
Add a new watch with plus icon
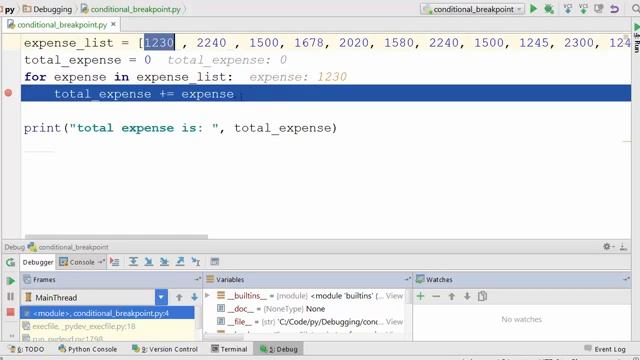point(420,296)
